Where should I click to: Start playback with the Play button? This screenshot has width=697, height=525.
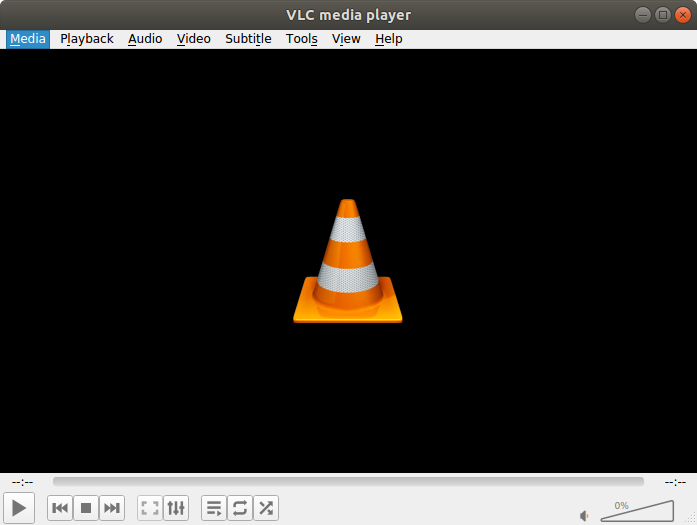pyautogui.click(x=19, y=508)
